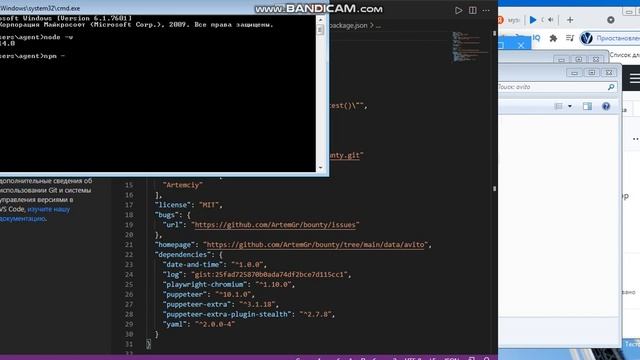Viewport: 640px width, 360px height.
Task: Open the view options dropdown arrow in Explorer
Action: (570, 107)
